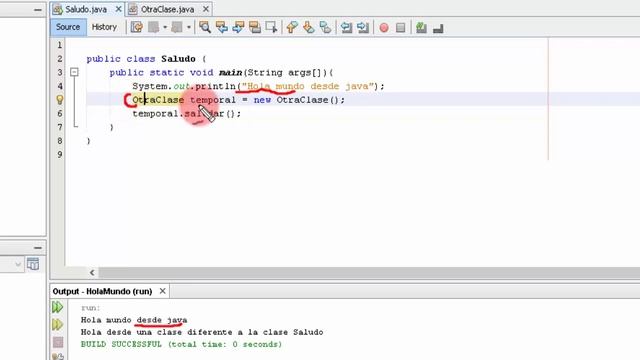Screen dimensions: 640x360
Task: Click the "BUILD SUCCESSFUL" output message
Action: (x=181, y=344)
